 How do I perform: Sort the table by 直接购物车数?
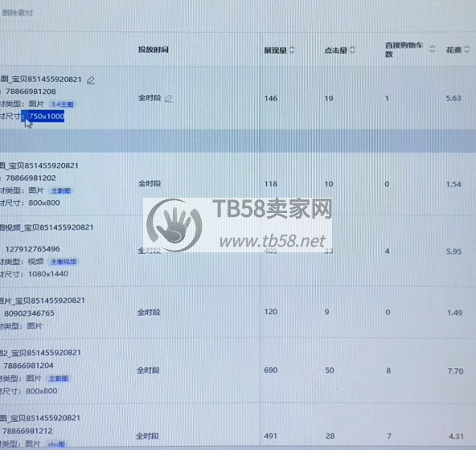tap(433, 49)
